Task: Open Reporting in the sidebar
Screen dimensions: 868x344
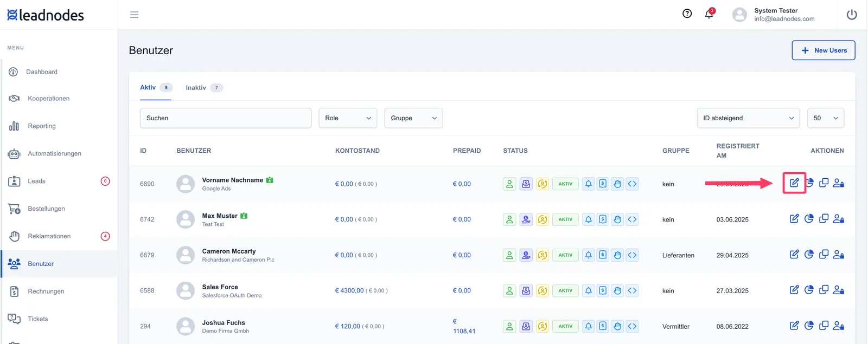Action: [x=42, y=126]
